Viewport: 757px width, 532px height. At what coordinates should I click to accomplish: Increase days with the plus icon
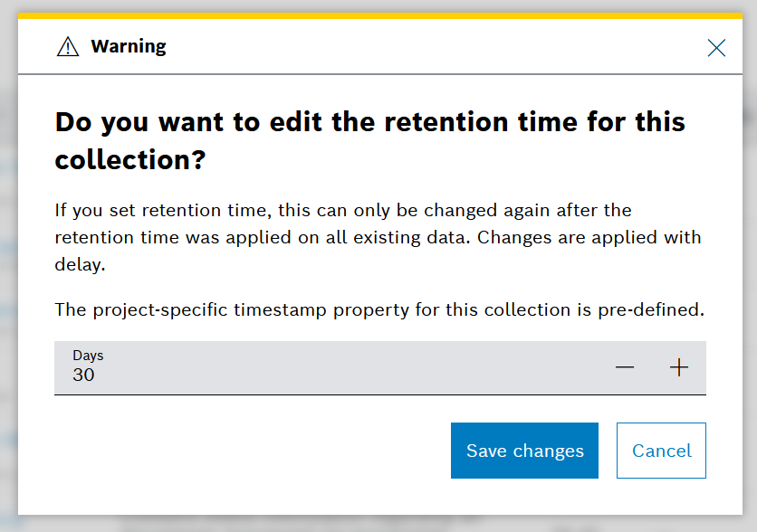coord(679,367)
